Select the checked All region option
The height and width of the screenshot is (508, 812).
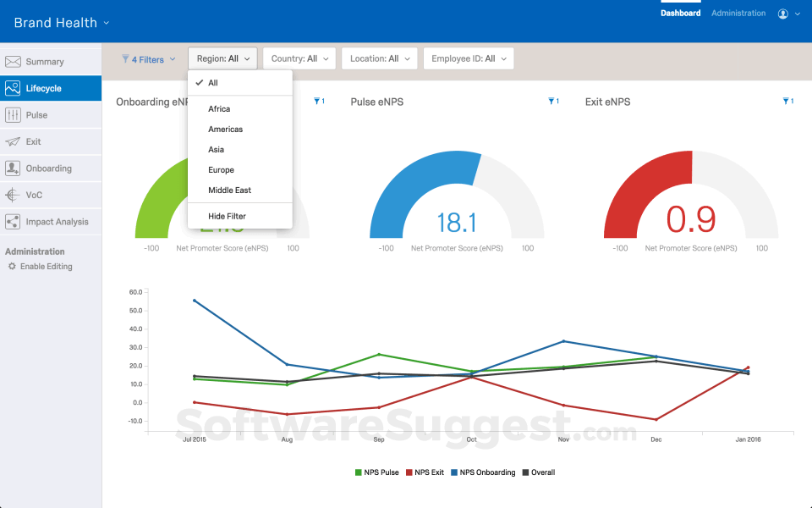point(213,83)
